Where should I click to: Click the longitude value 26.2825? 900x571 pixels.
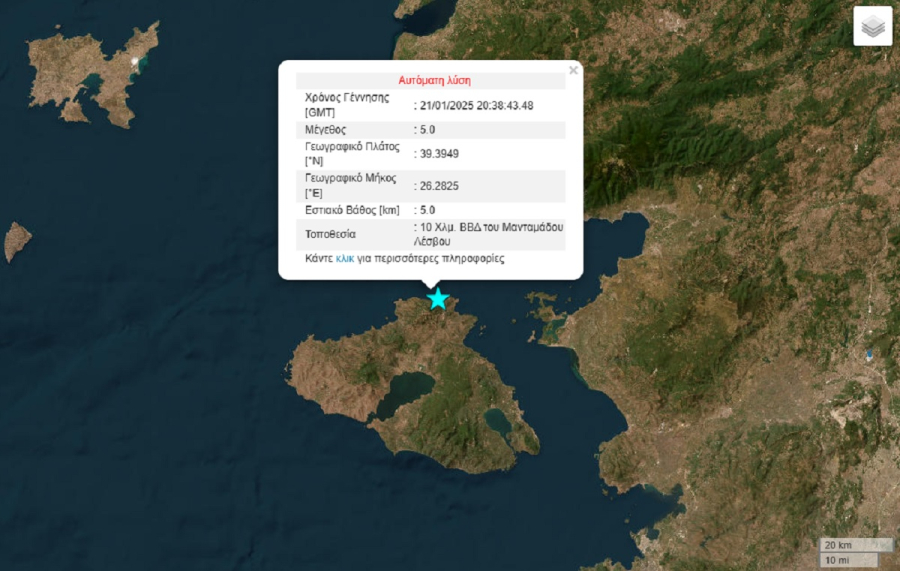coord(440,185)
